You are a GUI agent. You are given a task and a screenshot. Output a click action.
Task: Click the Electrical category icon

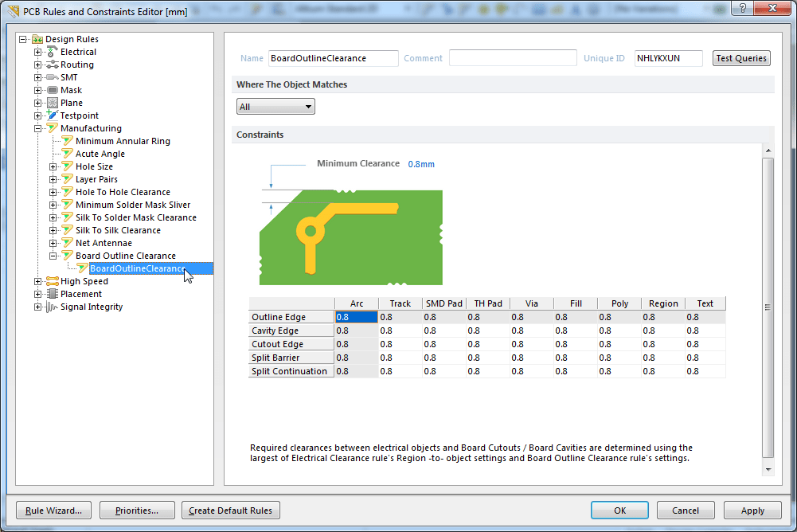tap(52, 52)
